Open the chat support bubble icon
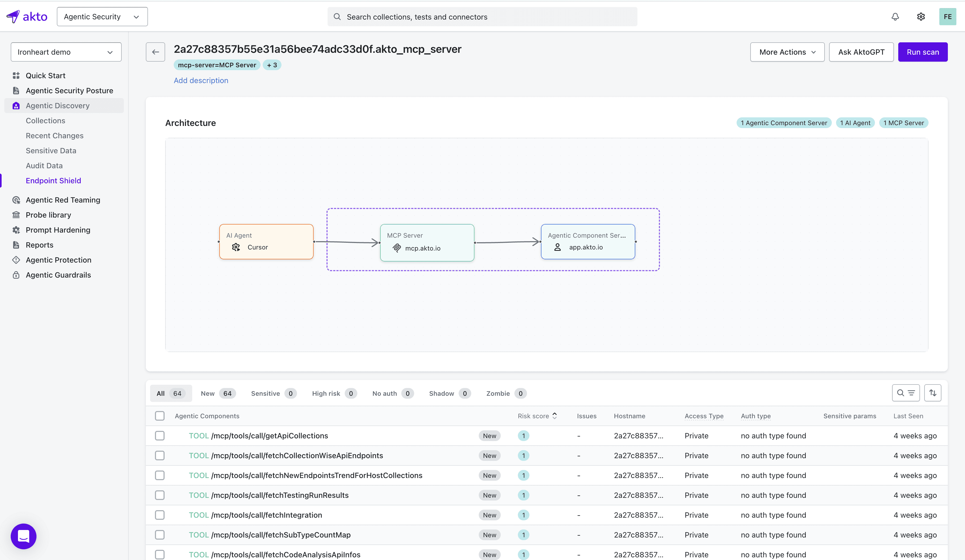This screenshot has height=560, width=965. pyautogui.click(x=23, y=536)
